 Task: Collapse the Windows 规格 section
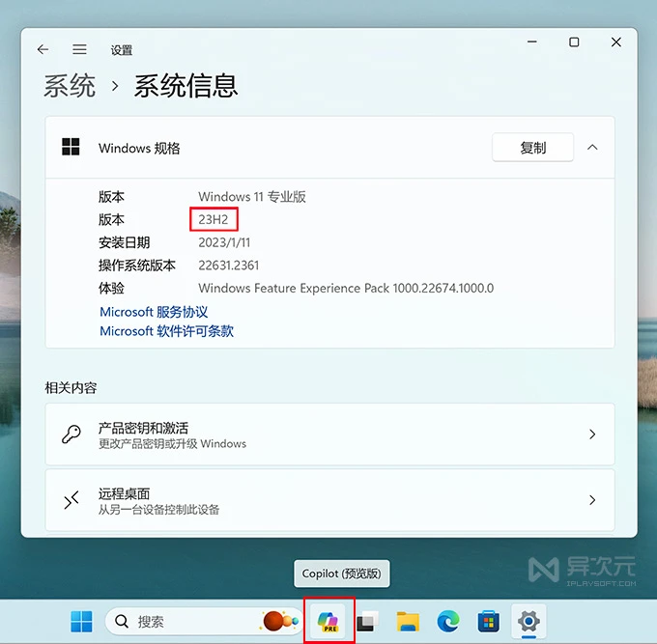[x=592, y=148]
